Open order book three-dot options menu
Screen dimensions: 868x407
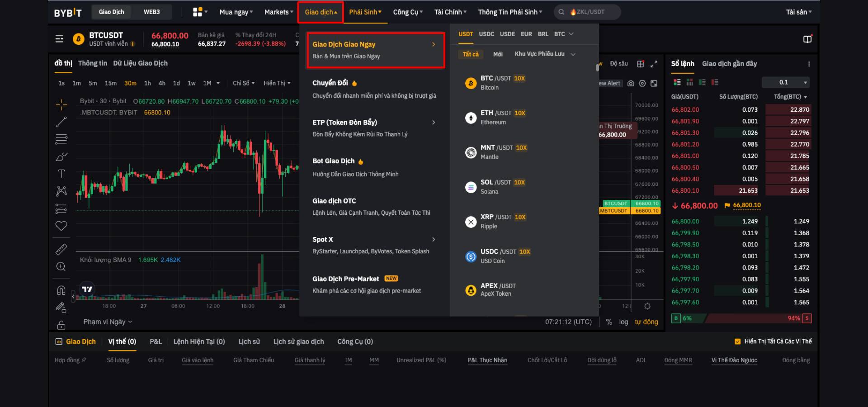click(x=809, y=64)
